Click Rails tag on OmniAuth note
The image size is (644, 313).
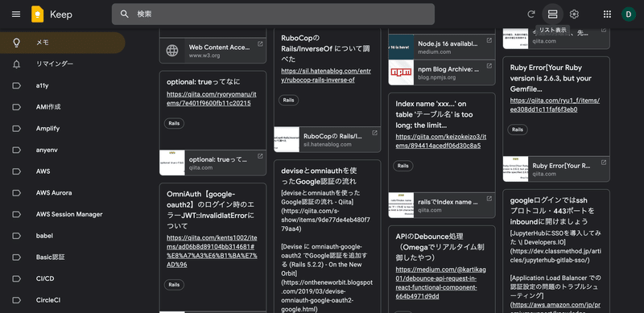point(174,285)
